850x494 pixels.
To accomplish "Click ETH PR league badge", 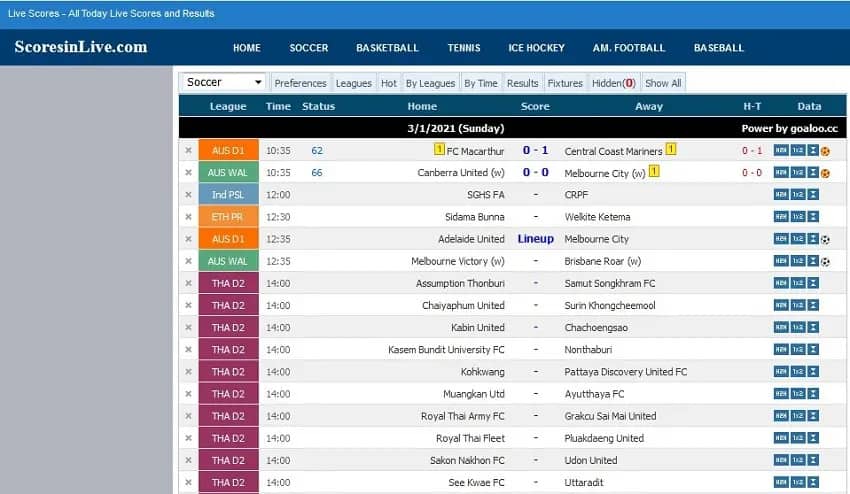I will pos(228,217).
